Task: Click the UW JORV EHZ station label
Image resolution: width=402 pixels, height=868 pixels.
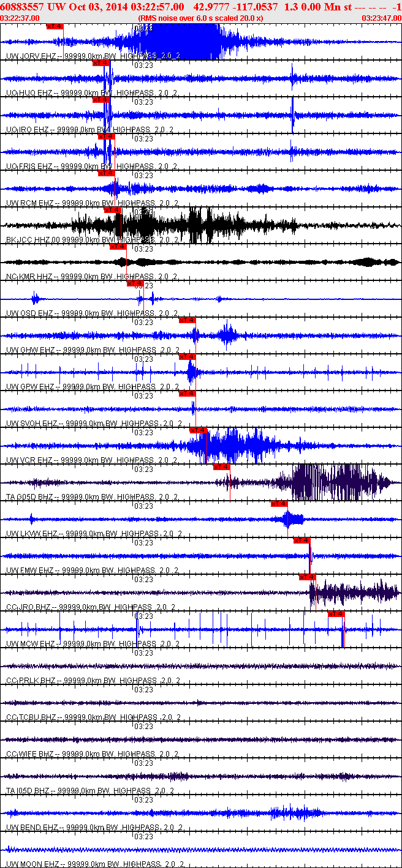Action: point(30,56)
